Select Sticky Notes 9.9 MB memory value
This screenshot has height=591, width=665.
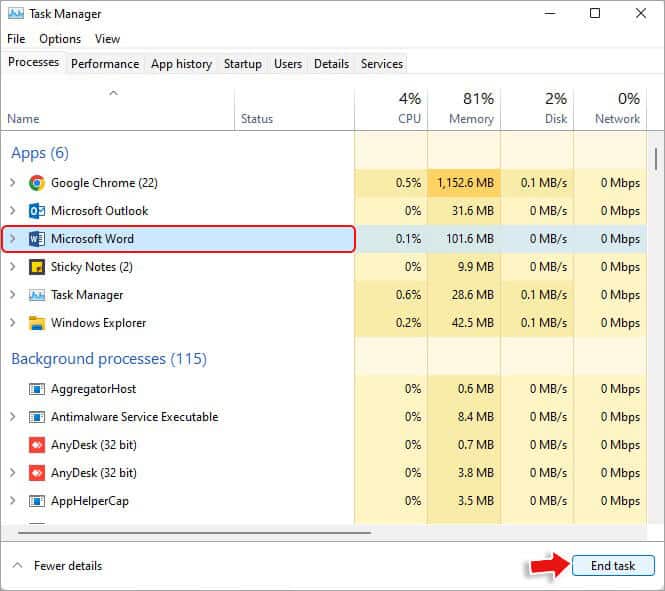(x=475, y=267)
